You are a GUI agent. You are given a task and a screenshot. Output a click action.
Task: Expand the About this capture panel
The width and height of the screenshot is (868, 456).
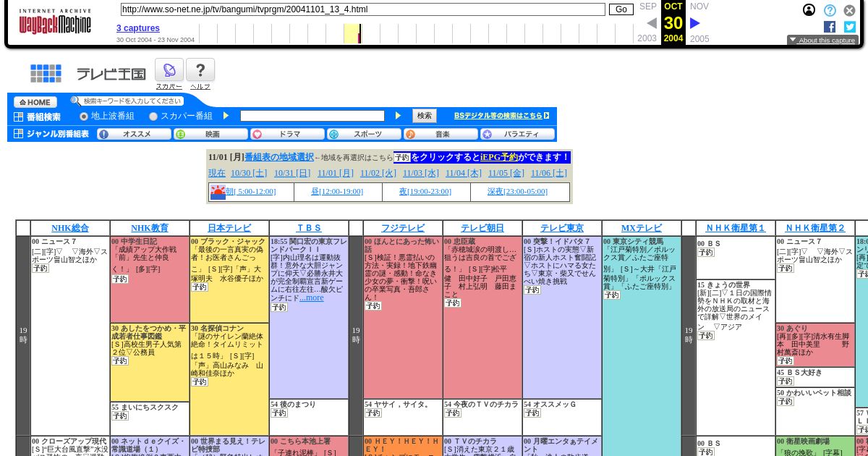click(822, 41)
